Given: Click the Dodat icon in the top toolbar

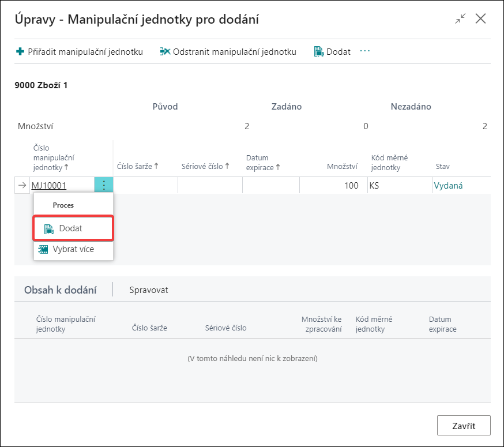Looking at the screenshot, I should click(318, 51).
